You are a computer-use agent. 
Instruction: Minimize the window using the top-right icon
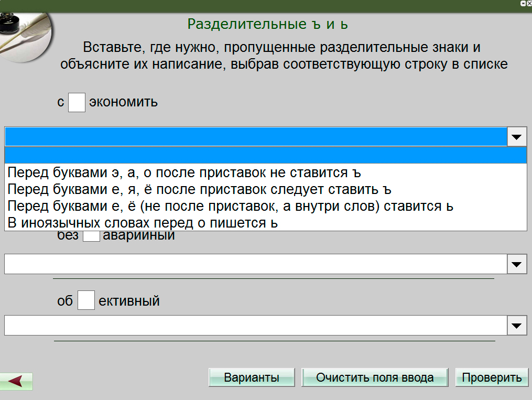coord(522,3)
